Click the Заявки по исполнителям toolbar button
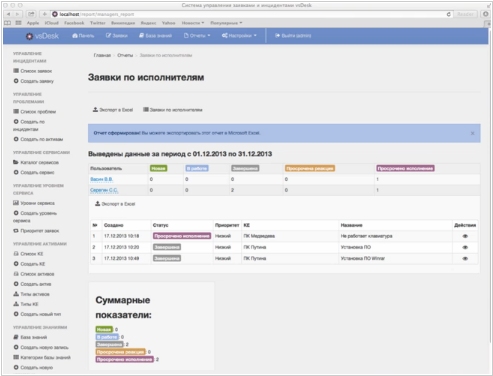The height and width of the screenshot is (376, 493). pos(173,110)
